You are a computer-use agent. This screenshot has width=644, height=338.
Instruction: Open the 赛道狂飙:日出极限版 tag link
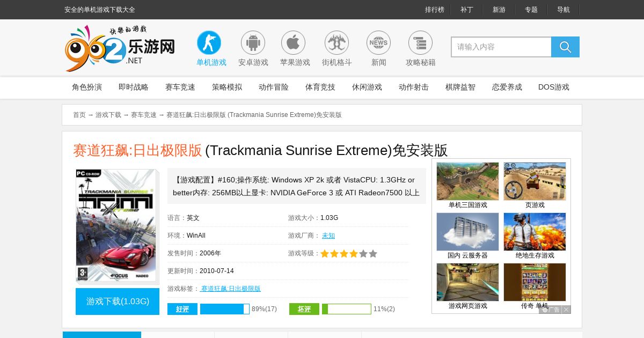(230, 289)
